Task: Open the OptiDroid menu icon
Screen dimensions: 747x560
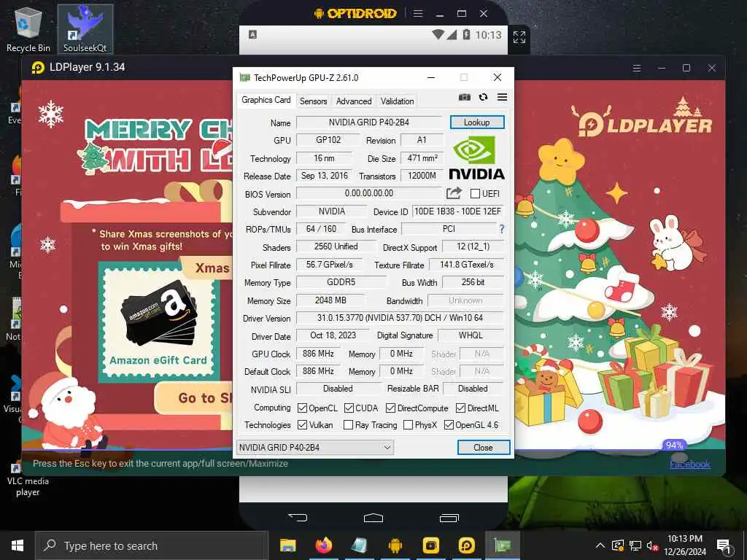Action: 418,13
